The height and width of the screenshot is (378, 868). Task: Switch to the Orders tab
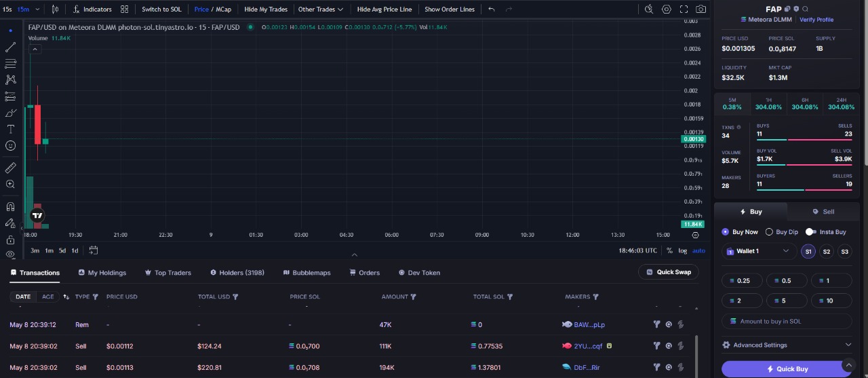tap(365, 273)
